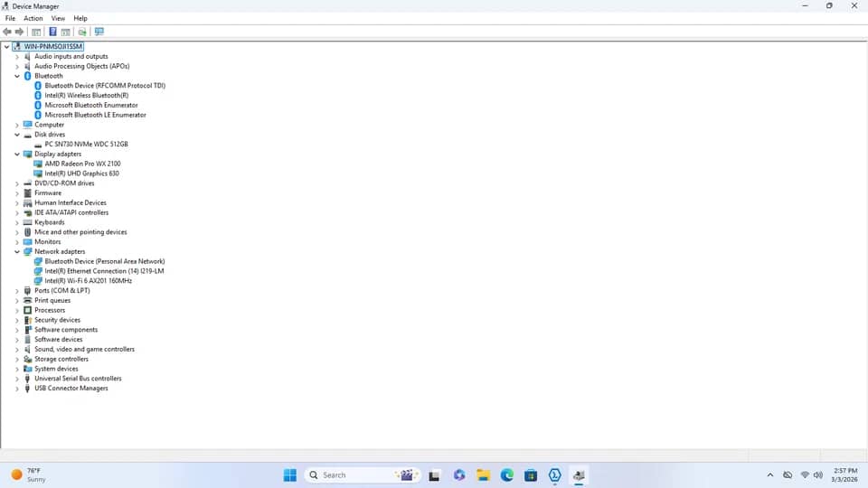Screen dimensions: 868x488
Task: Expand Ports (COM & LPT)
Action: 17,291
